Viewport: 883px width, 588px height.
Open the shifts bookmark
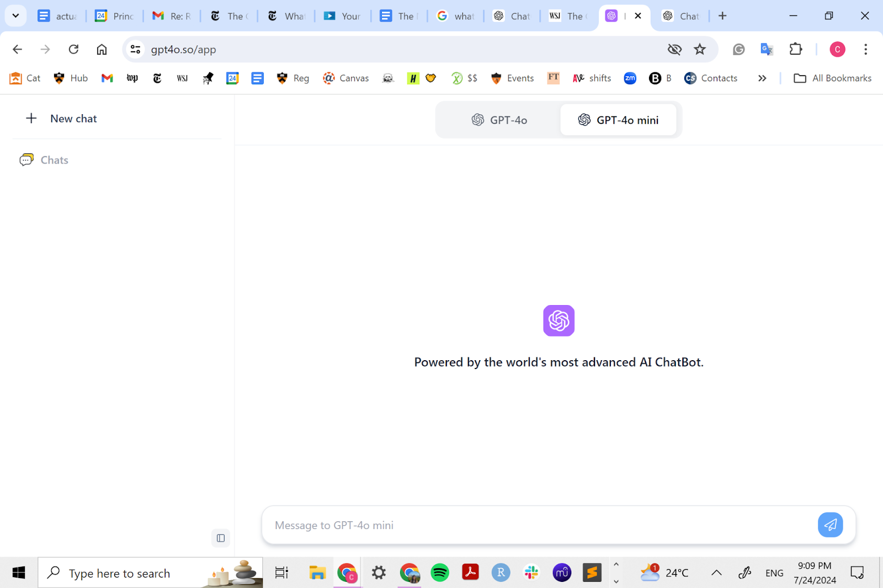pyautogui.click(x=592, y=78)
